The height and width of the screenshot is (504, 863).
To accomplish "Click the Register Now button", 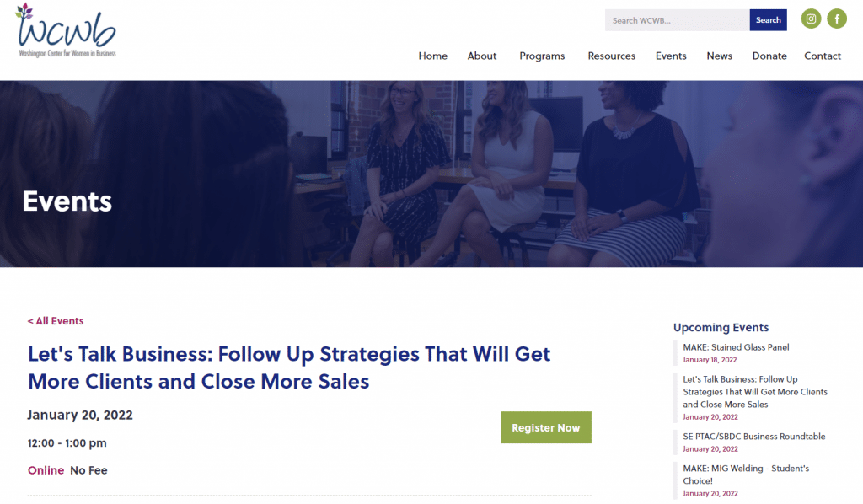I will 545,427.
